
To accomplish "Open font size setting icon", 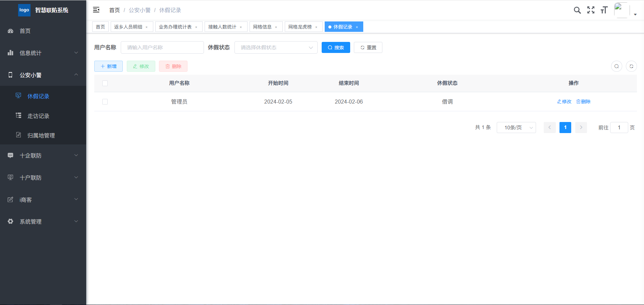I will pyautogui.click(x=604, y=10).
